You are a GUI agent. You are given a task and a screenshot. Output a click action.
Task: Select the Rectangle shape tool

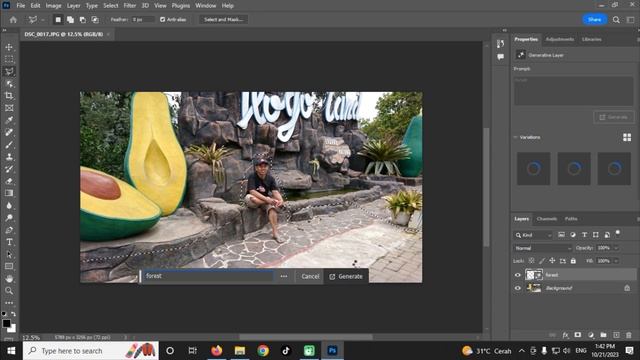pyautogui.click(x=9, y=267)
